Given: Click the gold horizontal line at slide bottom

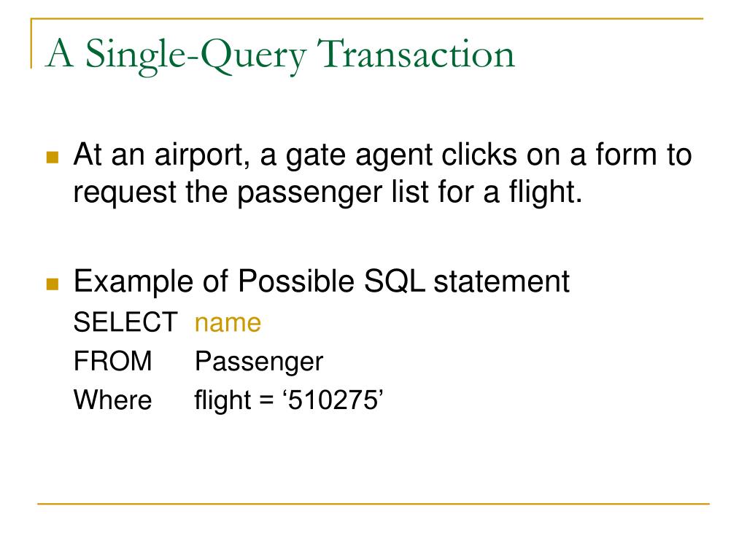Looking at the screenshot, I should coord(373,503).
